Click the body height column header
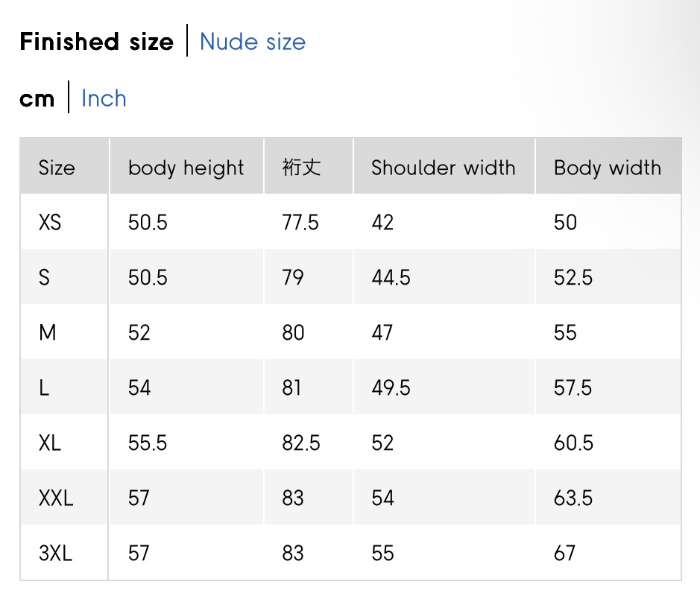This screenshot has height=602, width=700. 186,168
